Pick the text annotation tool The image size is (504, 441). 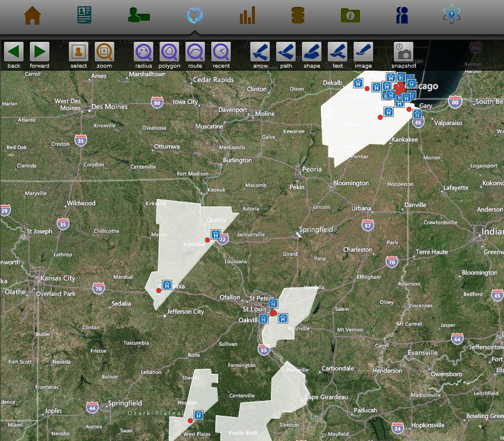pos(338,52)
